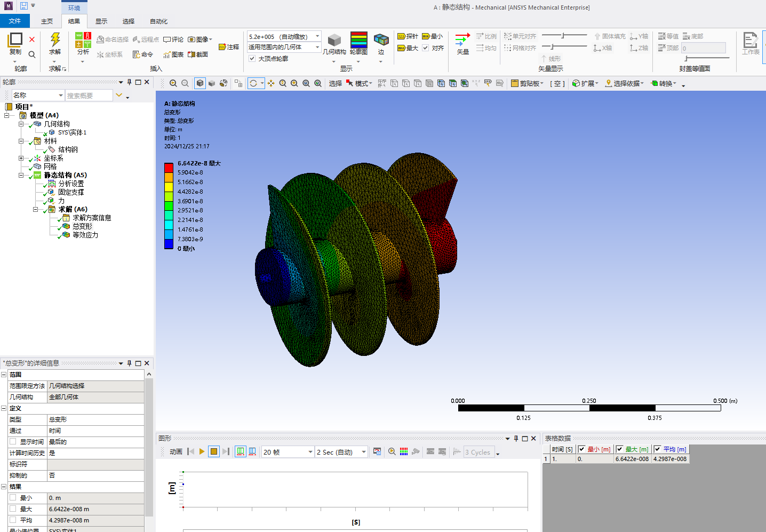Open the 剪贴板 (Clipboard) toolbar button

[527, 83]
